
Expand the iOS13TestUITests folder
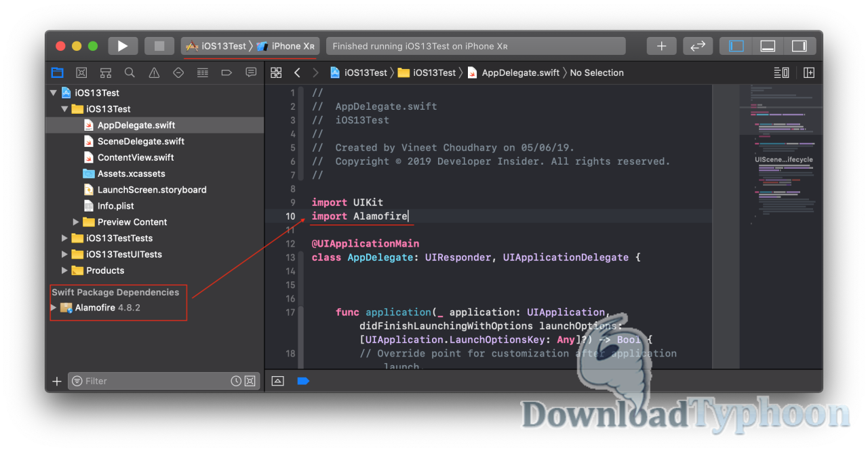65,254
